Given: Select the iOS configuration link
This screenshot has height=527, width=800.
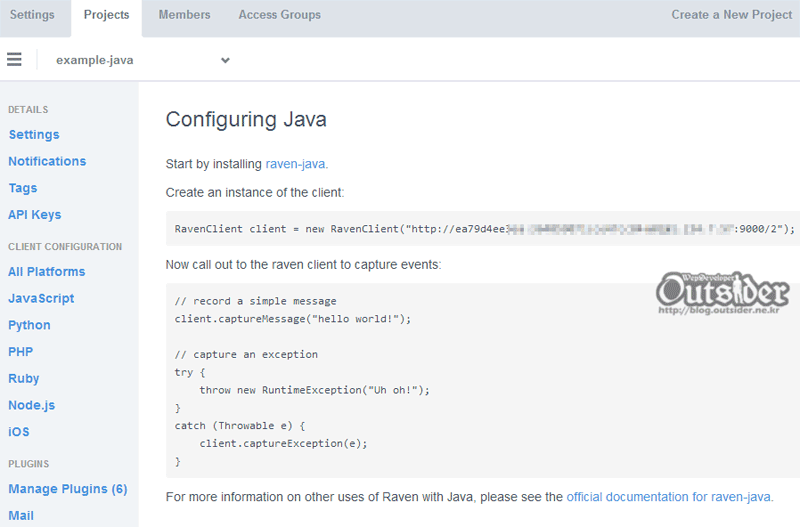Looking at the screenshot, I should [x=18, y=432].
